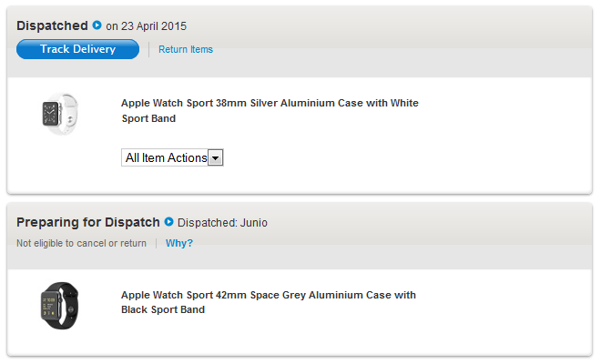Open the 42mm Space Grey Aluminium product title
This screenshot has height=364, width=601.
click(x=268, y=295)
